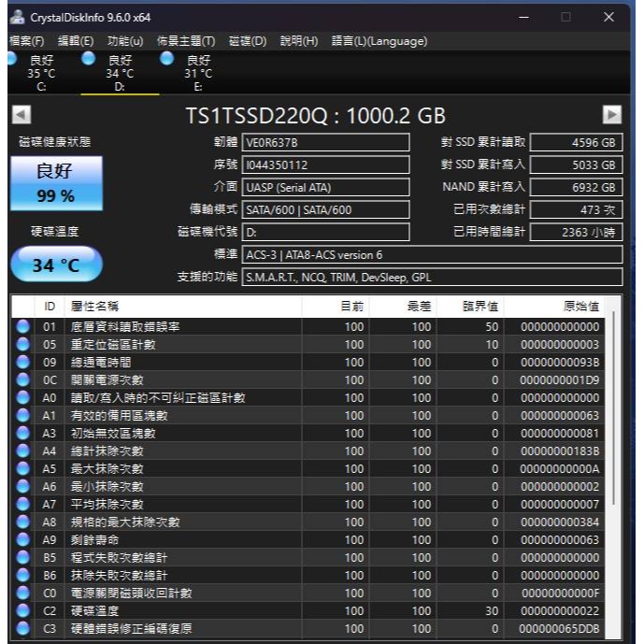Click raw value 000000065DDB

click(559, 628)
